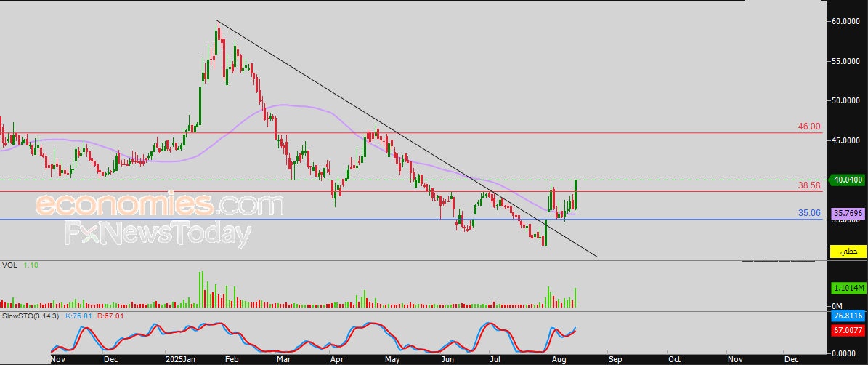
Task: Click the 46.00 resistance level label
Action: pyautogui.click(x=809, y=127)
